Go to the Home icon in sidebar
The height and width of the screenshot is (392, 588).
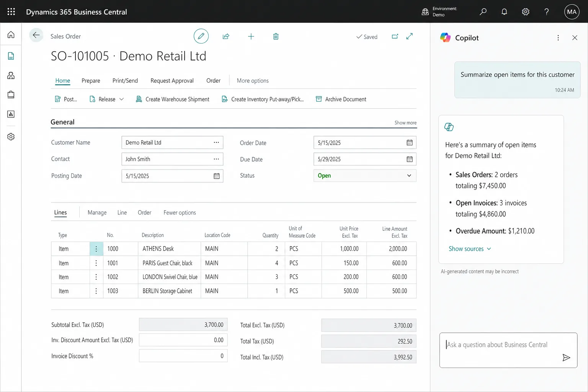11,35
